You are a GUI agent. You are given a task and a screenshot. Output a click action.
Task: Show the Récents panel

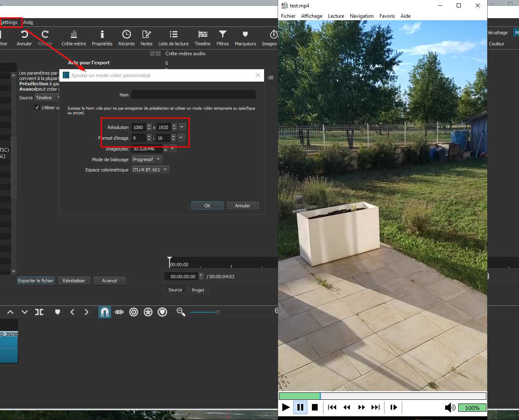126,38
